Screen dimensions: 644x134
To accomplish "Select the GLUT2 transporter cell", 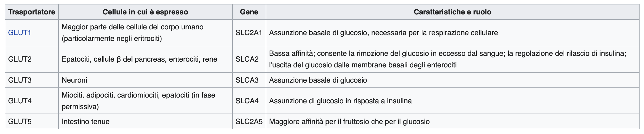I will coord(20,59).
